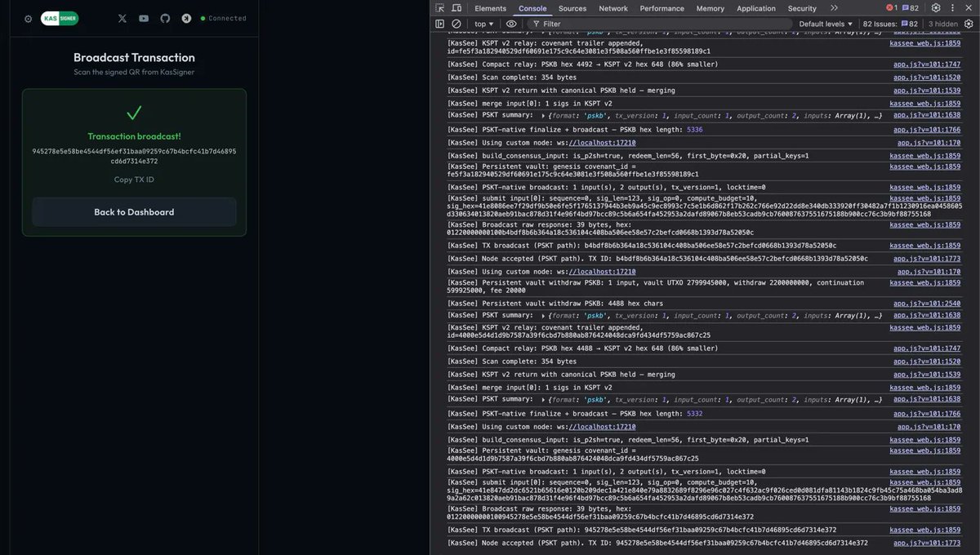Open the Performance tab

tap(662, 8)
